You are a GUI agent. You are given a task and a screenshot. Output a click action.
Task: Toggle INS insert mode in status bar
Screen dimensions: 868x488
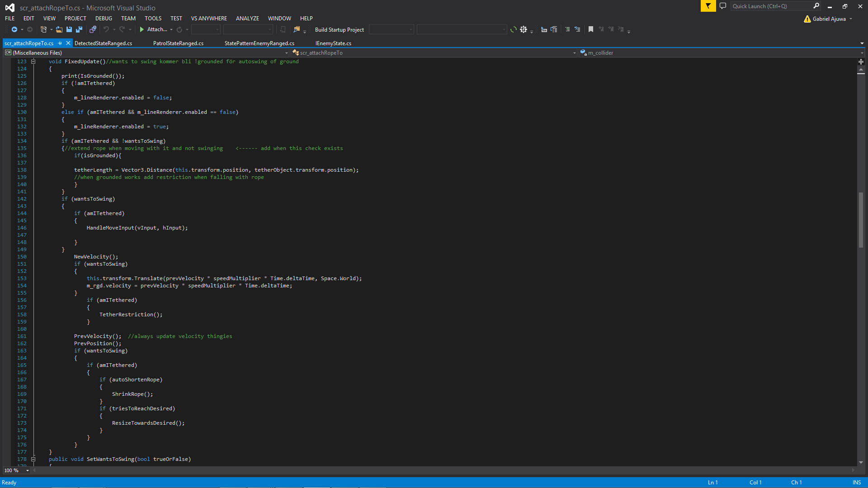(857, 483)
